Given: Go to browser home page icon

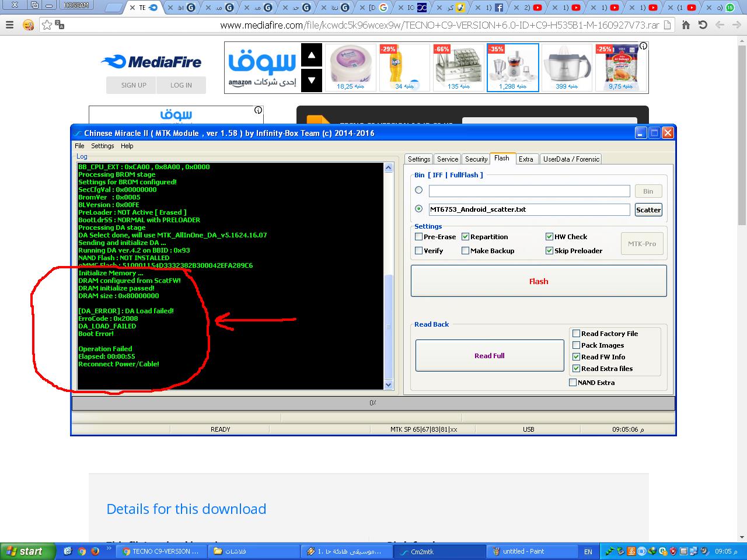Looking at the screenshot, I should point(686,25).
